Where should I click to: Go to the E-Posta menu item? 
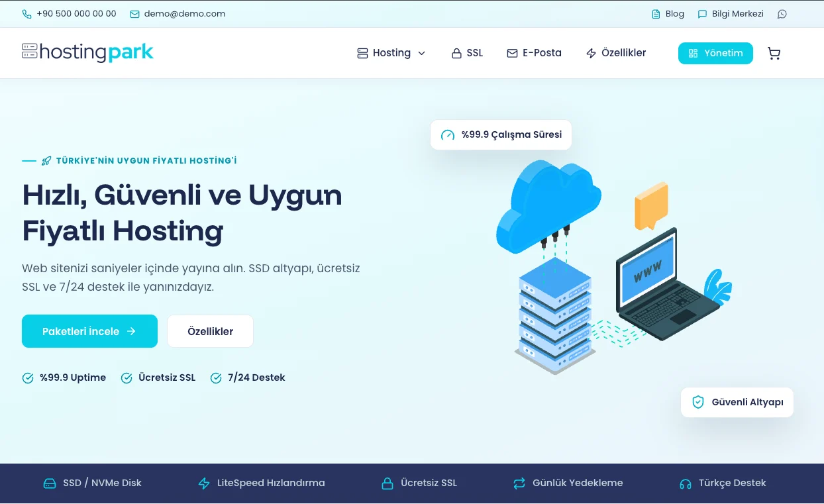[x=535, y=53]
